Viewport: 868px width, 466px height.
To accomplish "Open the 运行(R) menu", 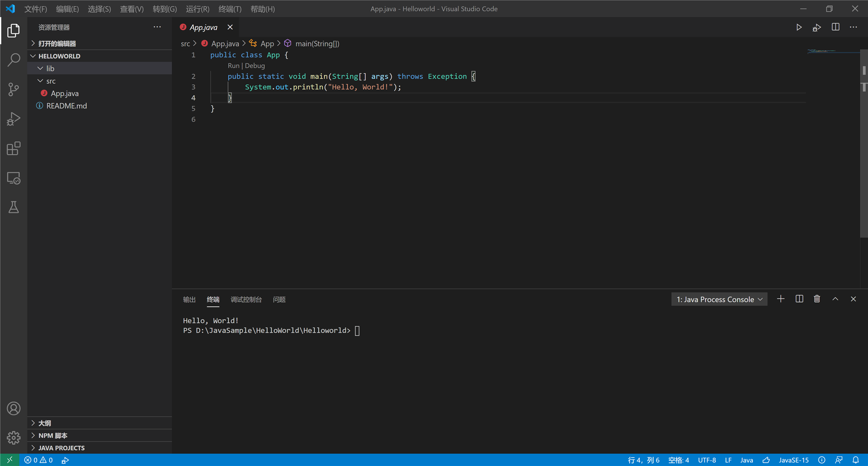I will click(198, 9).
